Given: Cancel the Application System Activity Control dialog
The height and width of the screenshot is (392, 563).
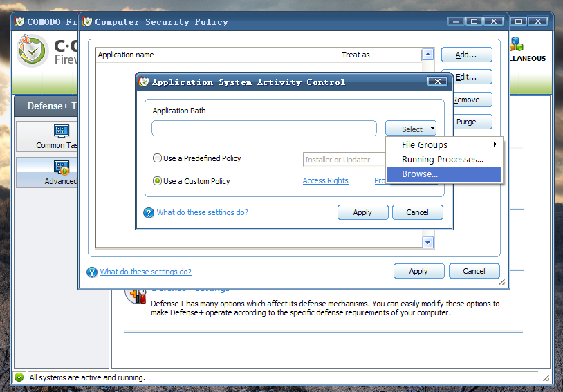Looking at the screenshot, I should tap(418, 212).
